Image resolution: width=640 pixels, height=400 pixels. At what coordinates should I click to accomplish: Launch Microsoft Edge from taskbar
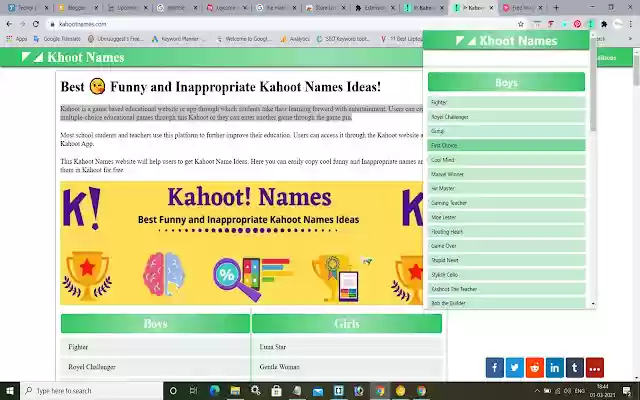214,391
